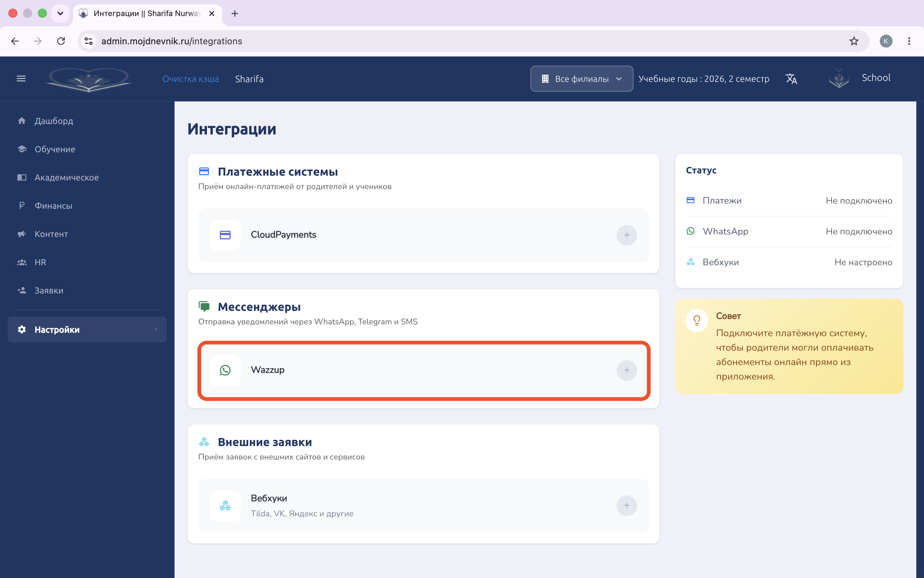Open the Wazzup integration row
Image resolution: width=924 pixels, height=578 pixels.
(423, 370)
